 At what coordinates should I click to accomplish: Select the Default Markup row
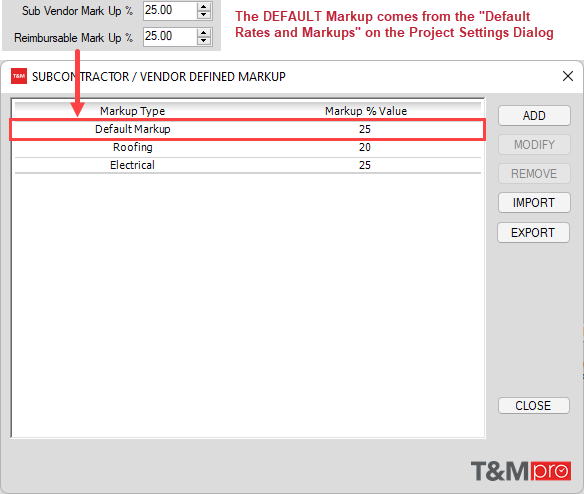pyautogui.click(x=248, y=129)
